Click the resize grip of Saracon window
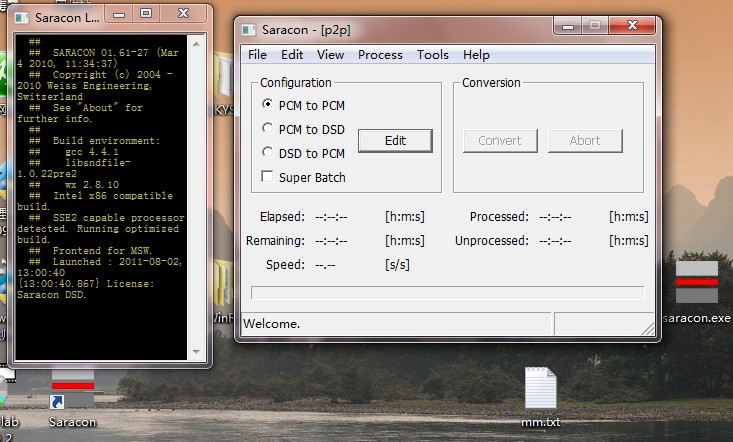 (x=648, y=329)
